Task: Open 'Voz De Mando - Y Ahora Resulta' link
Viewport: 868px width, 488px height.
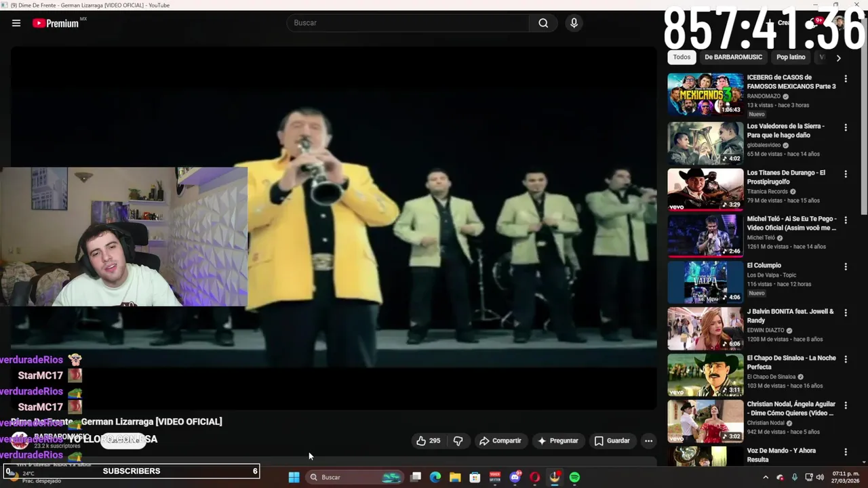Action: [x=781, y=455]
